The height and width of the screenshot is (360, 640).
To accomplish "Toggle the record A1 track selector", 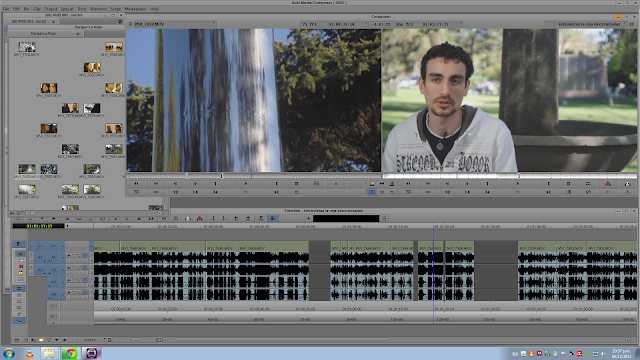I will pyautogui.click(x=53, y=258).
